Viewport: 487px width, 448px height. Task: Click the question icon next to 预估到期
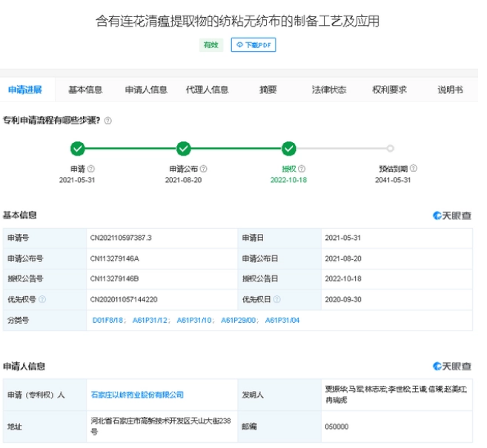pyautogui.click(x=413, y=169)
